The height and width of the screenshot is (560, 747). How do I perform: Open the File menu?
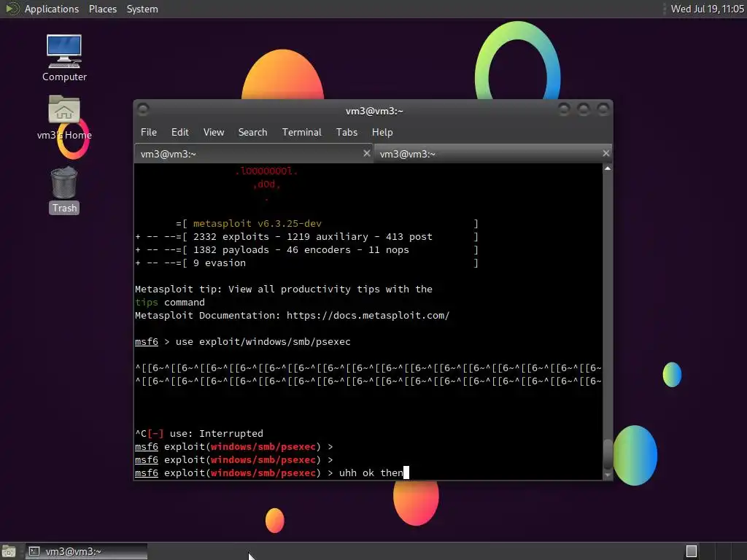149,133
